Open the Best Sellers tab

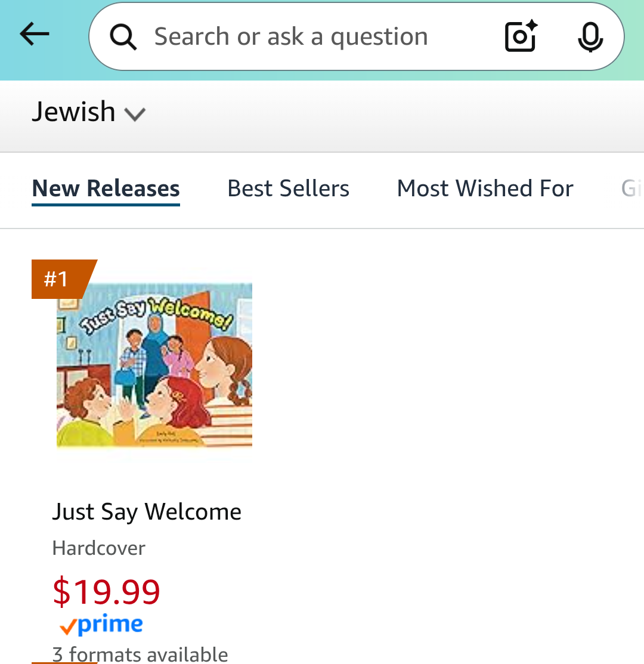pyautogui.click(x=288, y=189)
